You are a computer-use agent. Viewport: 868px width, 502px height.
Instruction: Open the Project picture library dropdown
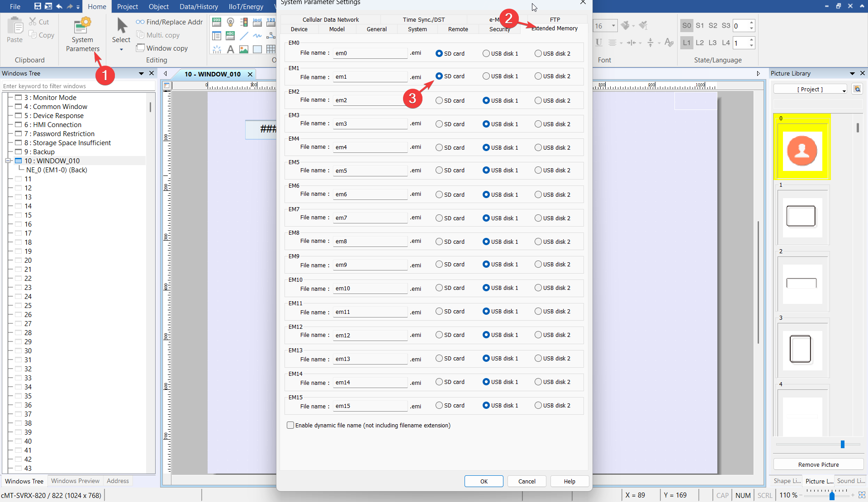pos(810,89)
